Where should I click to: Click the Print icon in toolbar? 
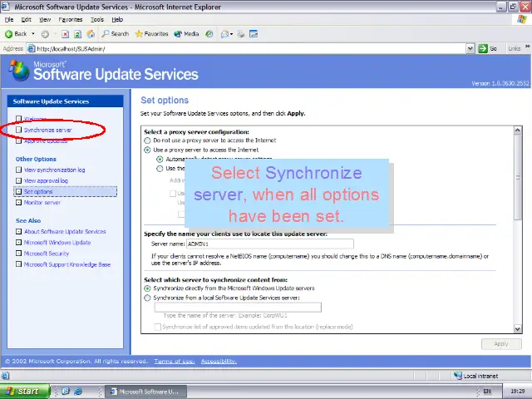point(241,34)
